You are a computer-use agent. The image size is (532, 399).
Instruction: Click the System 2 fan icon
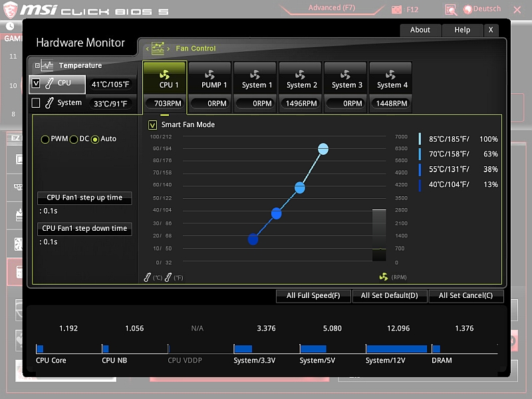click(x=300, y=74)
